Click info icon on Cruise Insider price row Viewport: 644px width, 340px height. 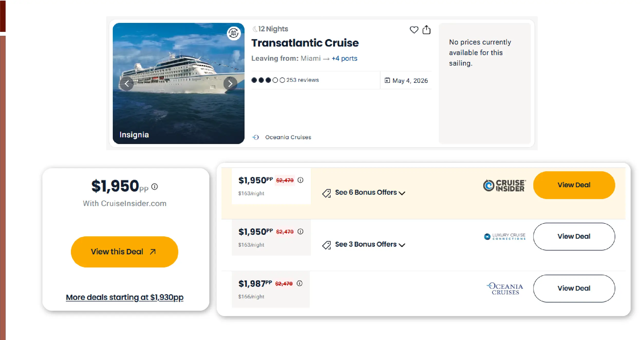pyautogui.click(x=300, y=180)
